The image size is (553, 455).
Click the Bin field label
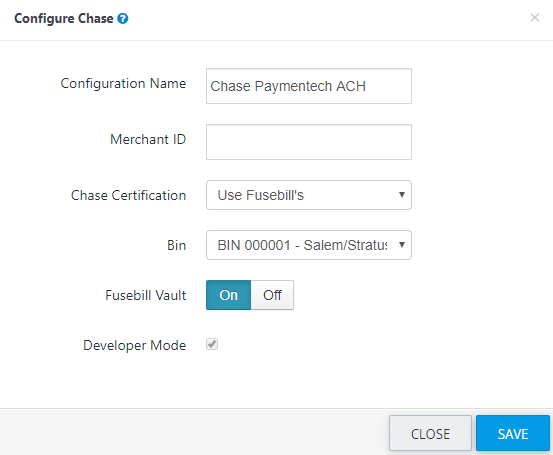(176, 245)
